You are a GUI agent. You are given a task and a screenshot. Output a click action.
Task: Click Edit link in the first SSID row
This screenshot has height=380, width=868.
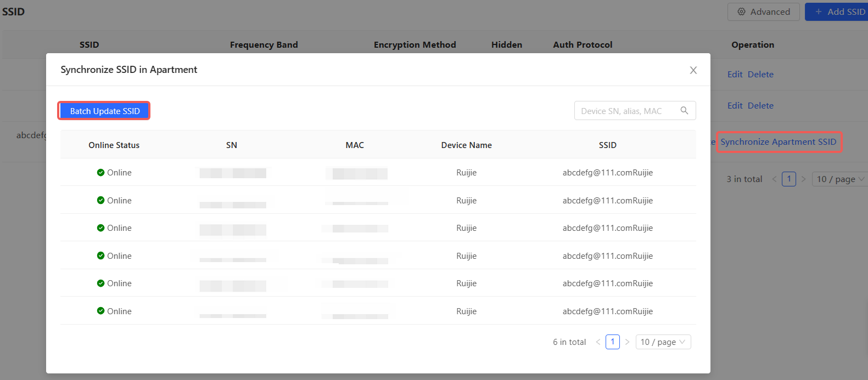tap(735, 75)
